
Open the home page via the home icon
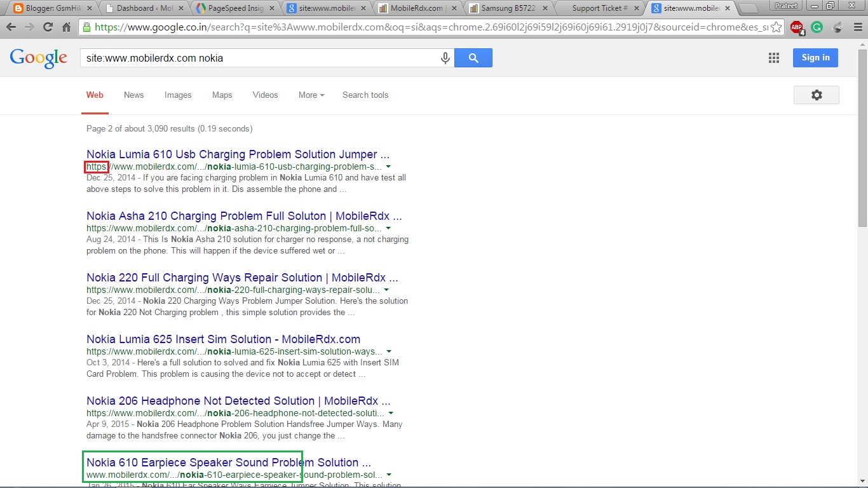66,27
